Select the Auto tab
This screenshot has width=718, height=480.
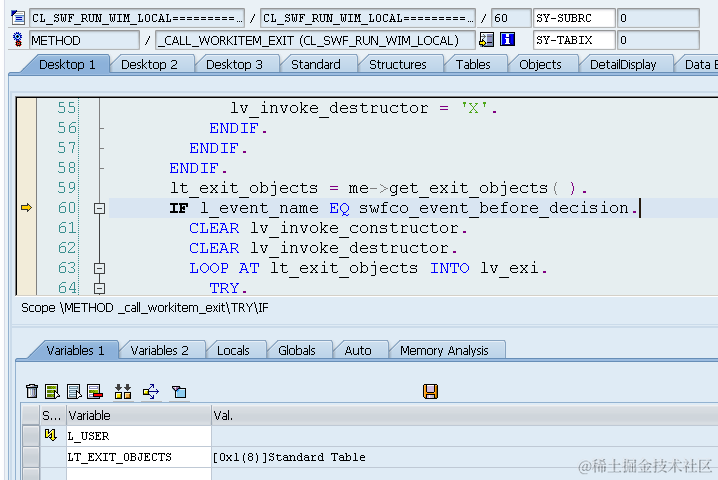coord(358,350)
